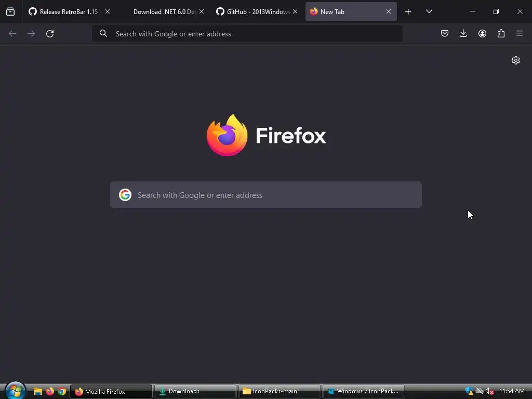Switch to Windows 7 IconPack taskbar window
Image resolution: width=532 pixels, height=399 pixels.
[x=363, y=392]
